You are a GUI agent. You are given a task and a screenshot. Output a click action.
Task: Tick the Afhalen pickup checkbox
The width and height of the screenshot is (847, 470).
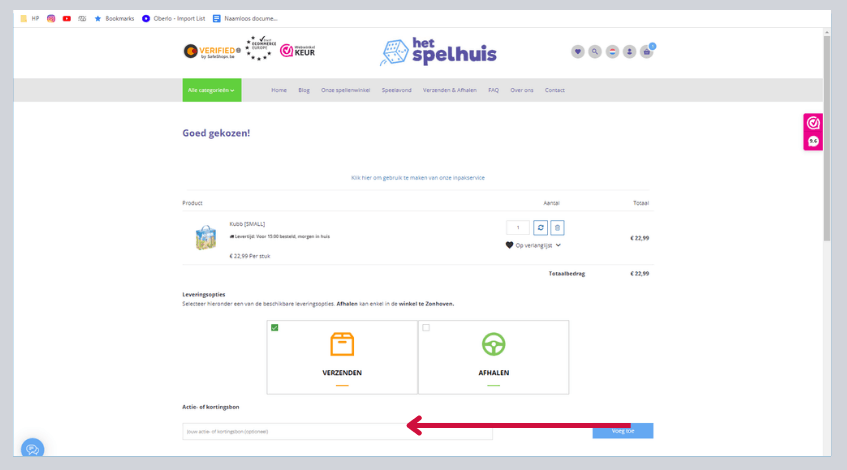pyautogui.click(x=425, y=328)
